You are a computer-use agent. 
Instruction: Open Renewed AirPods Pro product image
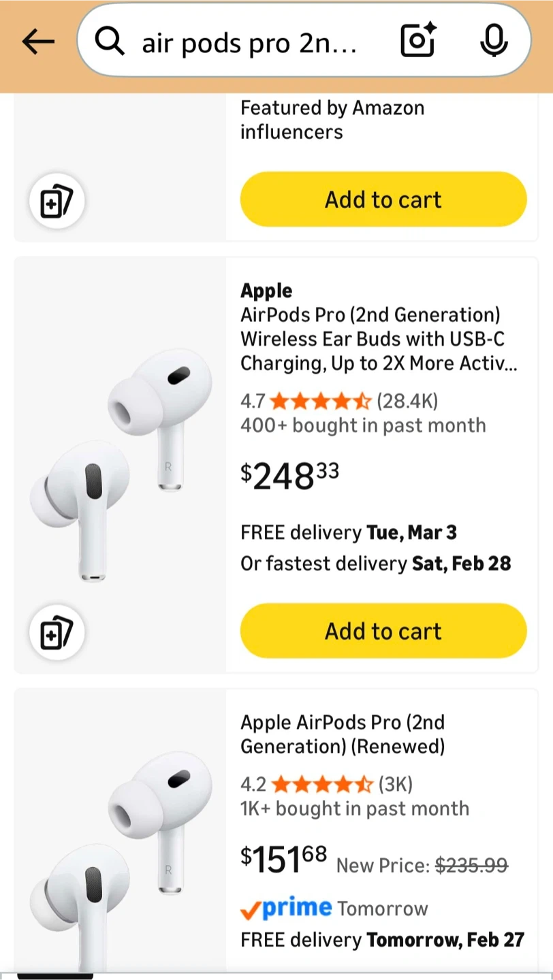pyautogui.click(x=121, y=857)
